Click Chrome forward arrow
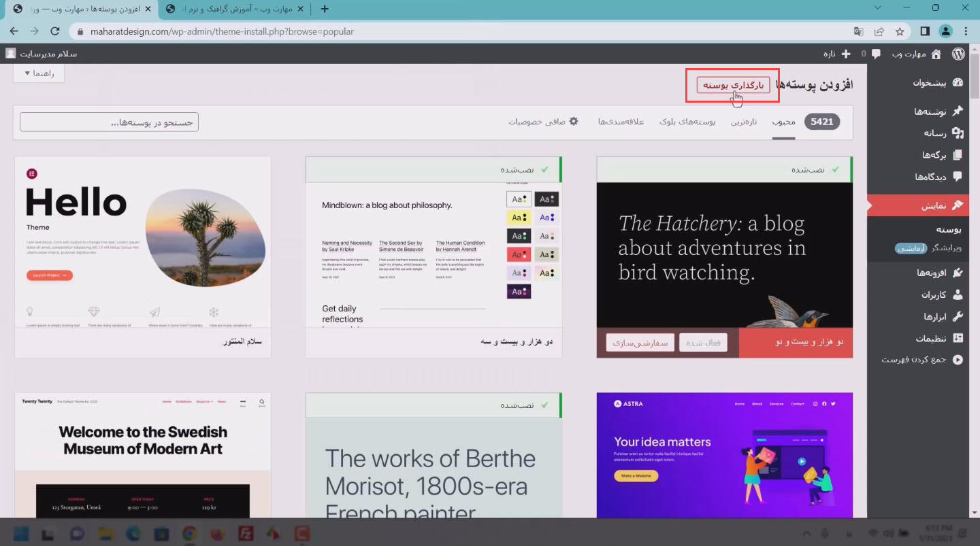Viewport: 980px width, 546px height. click(x=35, y=31)
